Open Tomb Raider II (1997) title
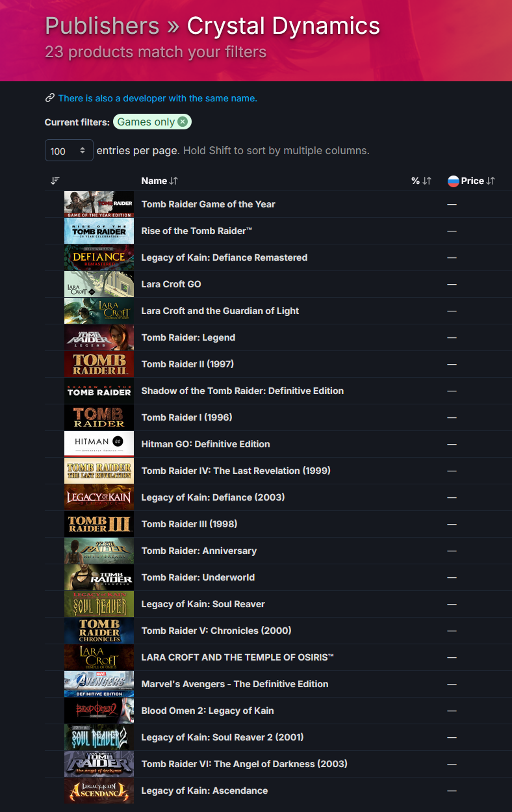 tap(188, 364)
